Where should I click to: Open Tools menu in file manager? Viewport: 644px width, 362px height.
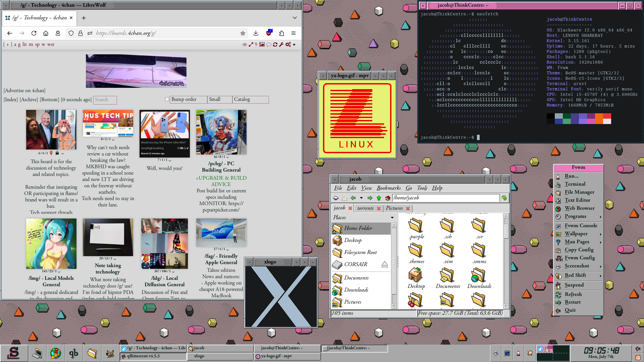tap(422, 188)
